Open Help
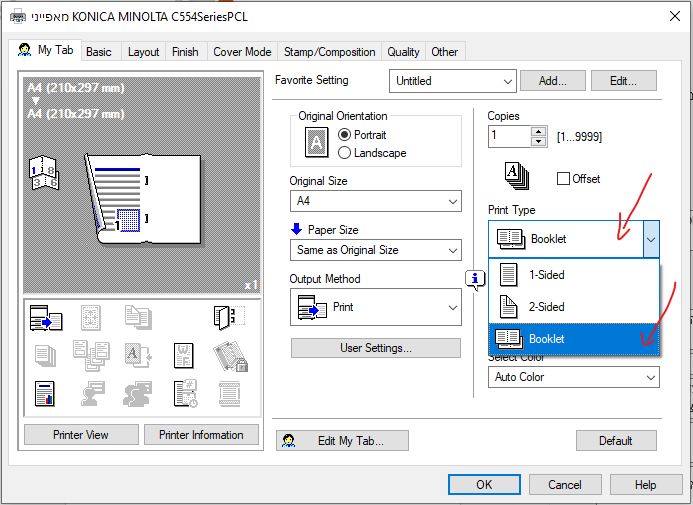This screenshot has width=693, height=505. click(646, 485)
